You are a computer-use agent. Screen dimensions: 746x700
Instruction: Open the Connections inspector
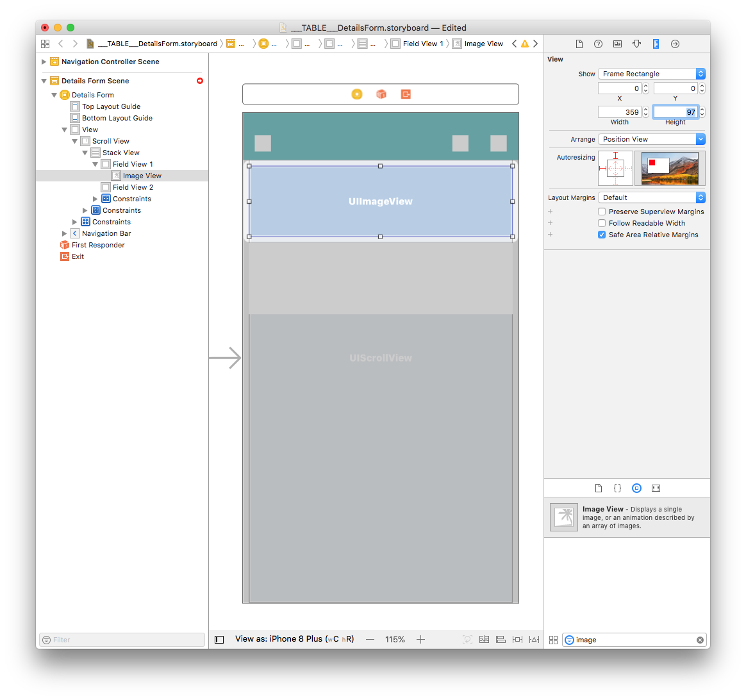(x=675, y=44)
